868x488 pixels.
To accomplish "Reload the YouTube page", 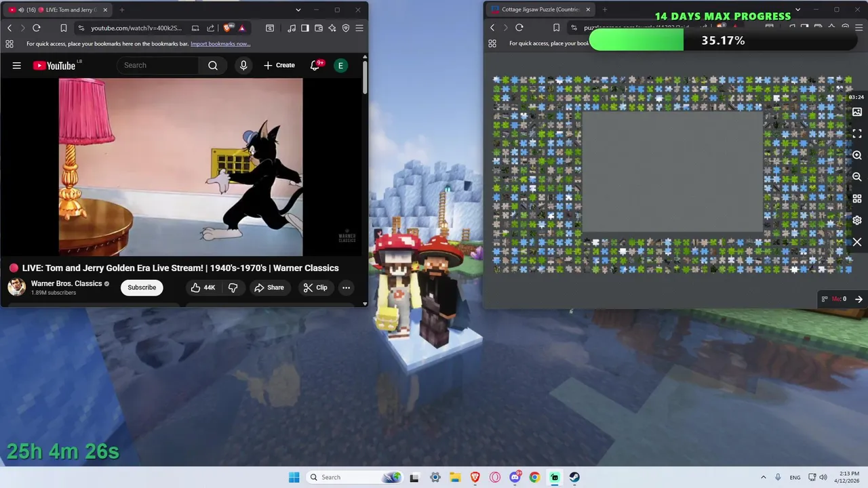I will click(37, 28).
